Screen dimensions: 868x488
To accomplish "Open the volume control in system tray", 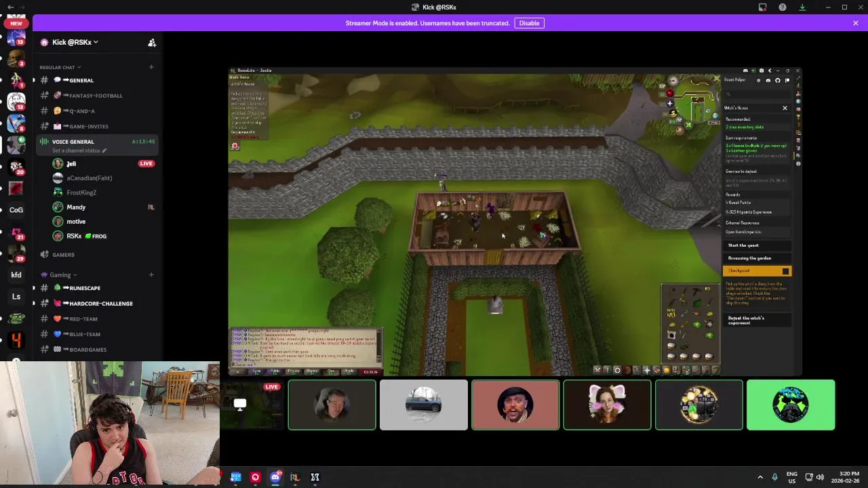I will click(x=820, y=477).
